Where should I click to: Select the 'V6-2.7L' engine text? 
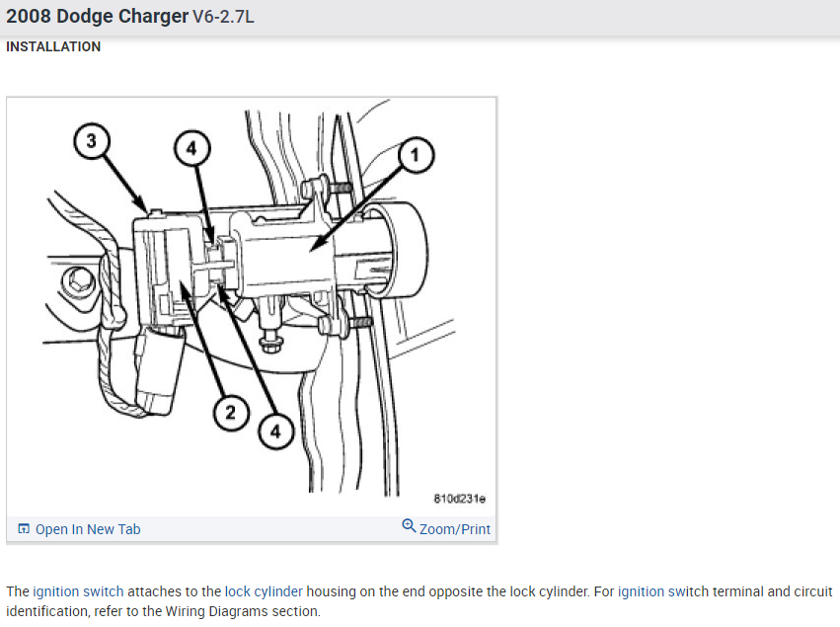coord(223,17)
